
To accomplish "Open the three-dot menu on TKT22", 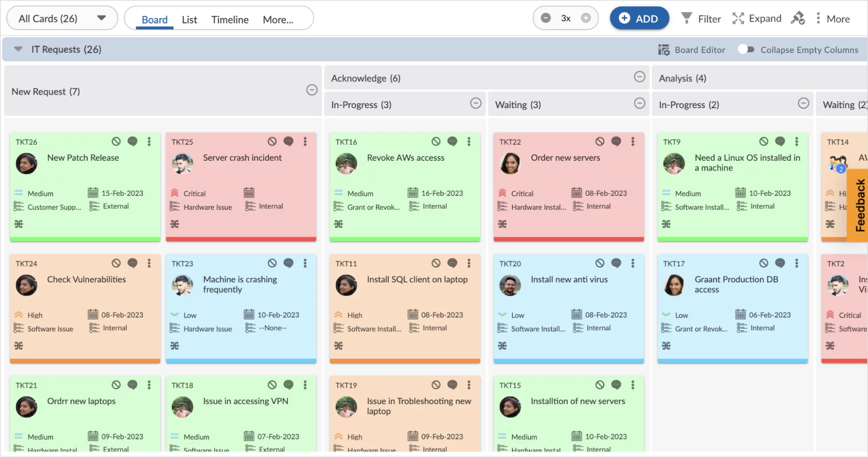I will [x=633, y=141].
